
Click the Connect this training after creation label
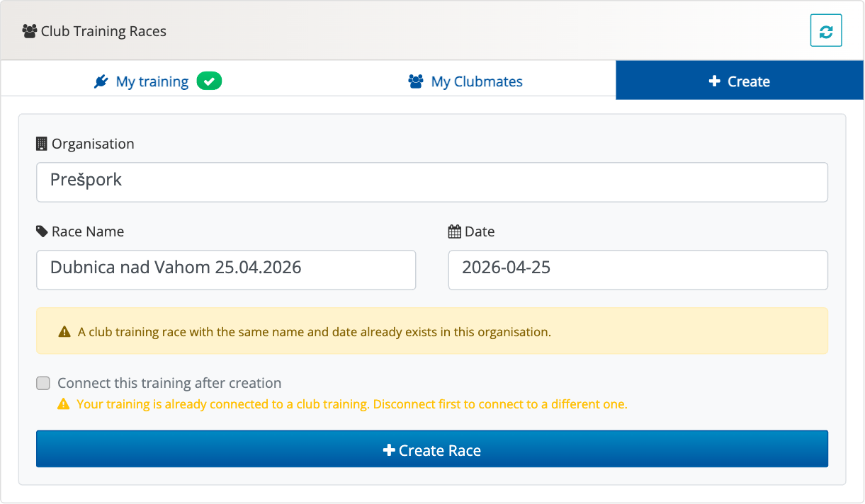click(x=169, y=383)
